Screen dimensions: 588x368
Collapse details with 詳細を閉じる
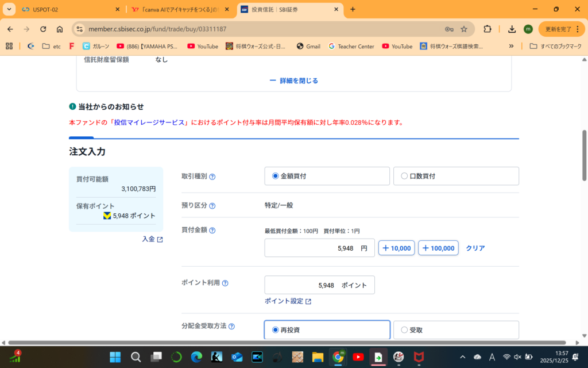click(x=294, y=80)
